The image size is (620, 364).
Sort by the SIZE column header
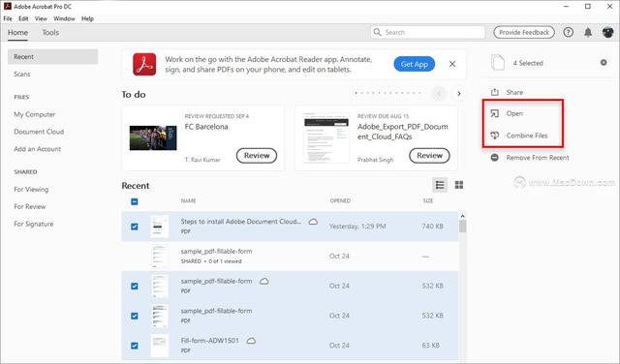[428, 200]
